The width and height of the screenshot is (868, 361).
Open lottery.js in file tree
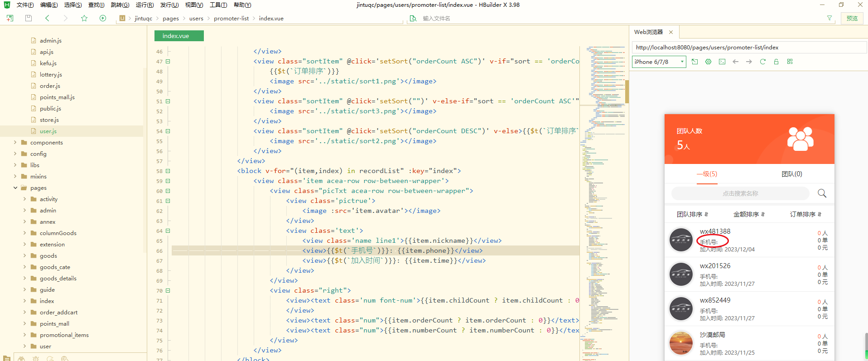(51, 74)
